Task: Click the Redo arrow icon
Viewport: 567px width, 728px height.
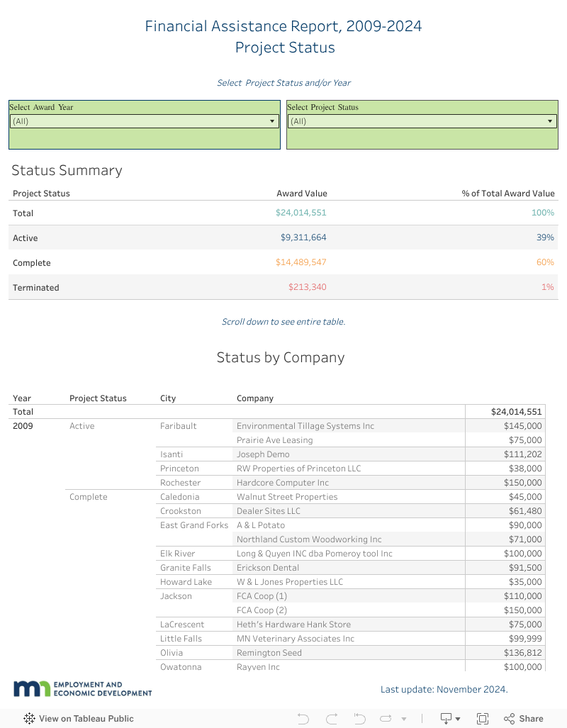Action: 331,718
